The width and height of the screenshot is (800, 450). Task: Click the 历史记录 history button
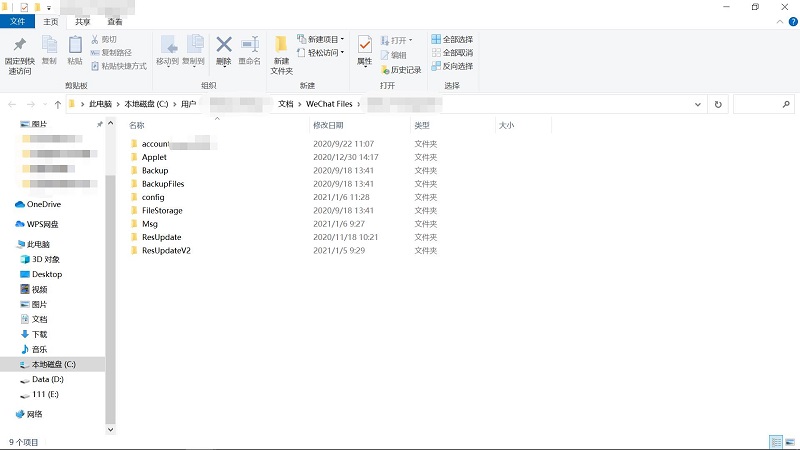(400, 70)
